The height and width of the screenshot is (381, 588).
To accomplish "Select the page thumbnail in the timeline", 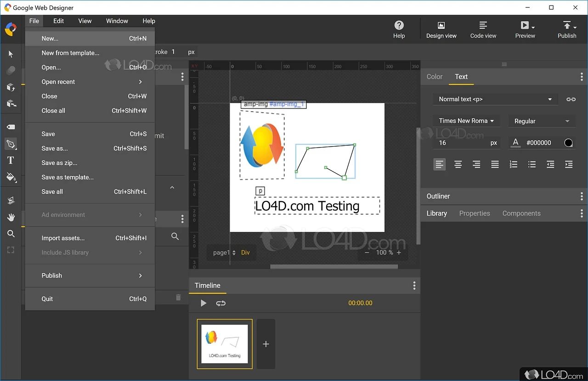I will point(225,344).
